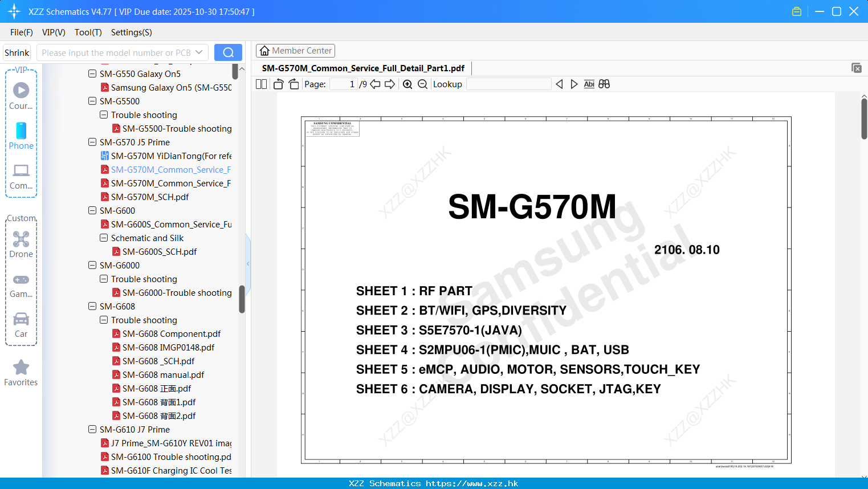Click the page number field
This screenshot has width=868, height=489.
pyautogui.click(x=344, y=84)
